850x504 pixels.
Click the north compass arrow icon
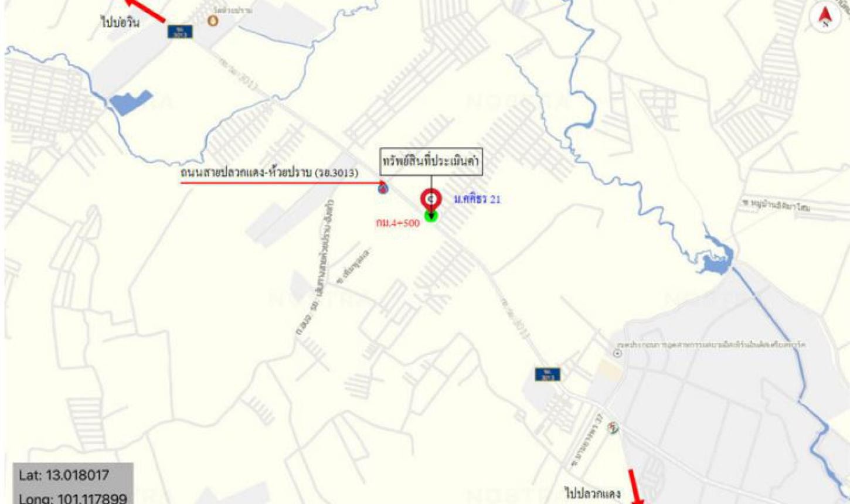(x=825, y=16)
